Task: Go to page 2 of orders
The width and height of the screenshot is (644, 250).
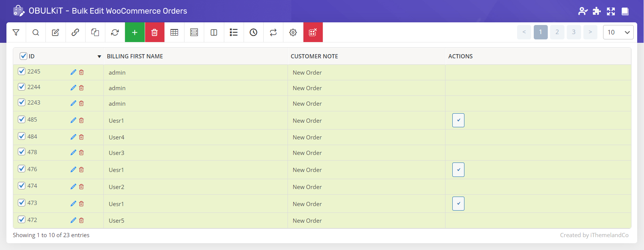Action: (557, 32)
